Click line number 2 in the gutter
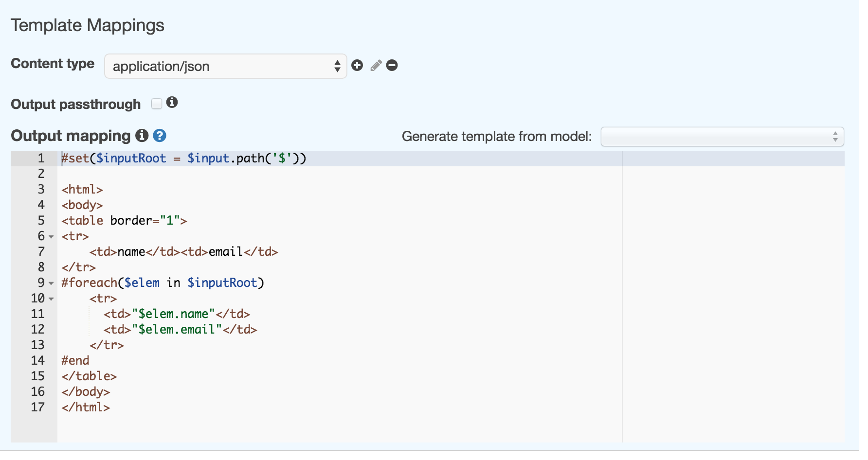 [x=41, y=174]
